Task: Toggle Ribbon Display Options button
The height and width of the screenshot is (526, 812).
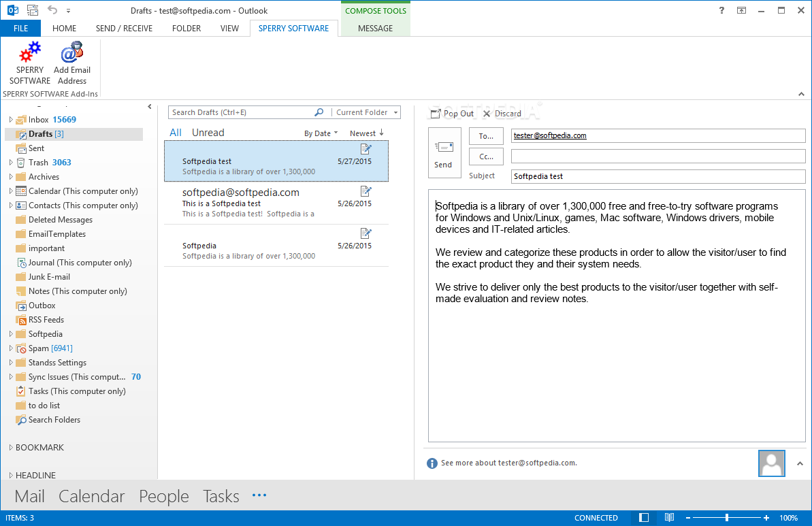Action: (x=742, y=10)
